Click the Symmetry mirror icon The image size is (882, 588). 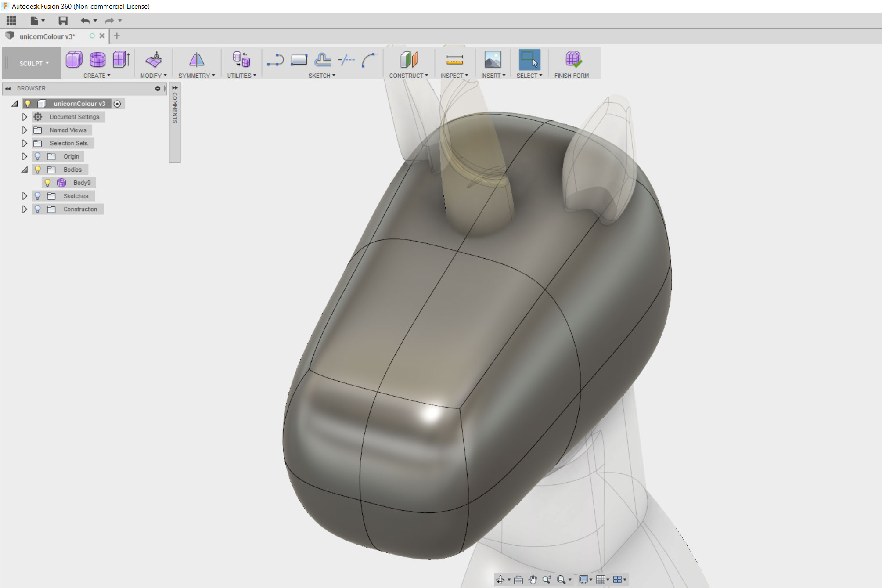click(197, 59)
